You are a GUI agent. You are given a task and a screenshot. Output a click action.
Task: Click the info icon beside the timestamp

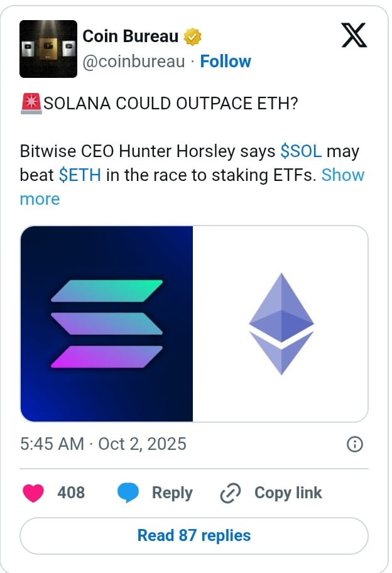point(354,444)
